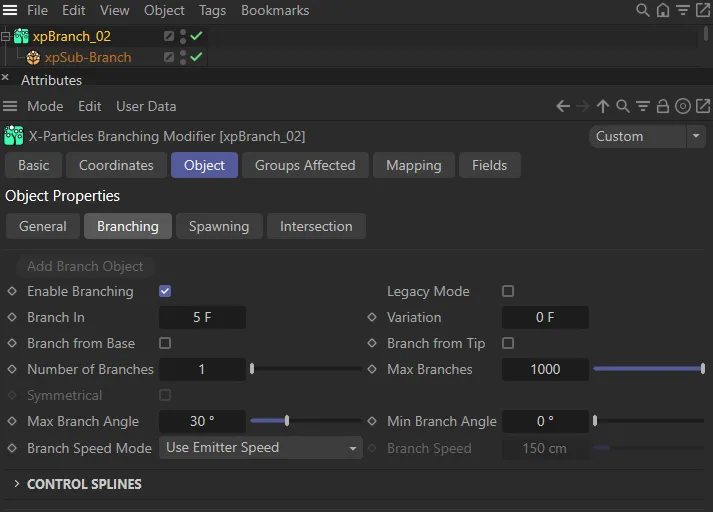Go back with the Attributes left arrow
This screenshot has height=512, width=713.
click(x=563, y=106)
